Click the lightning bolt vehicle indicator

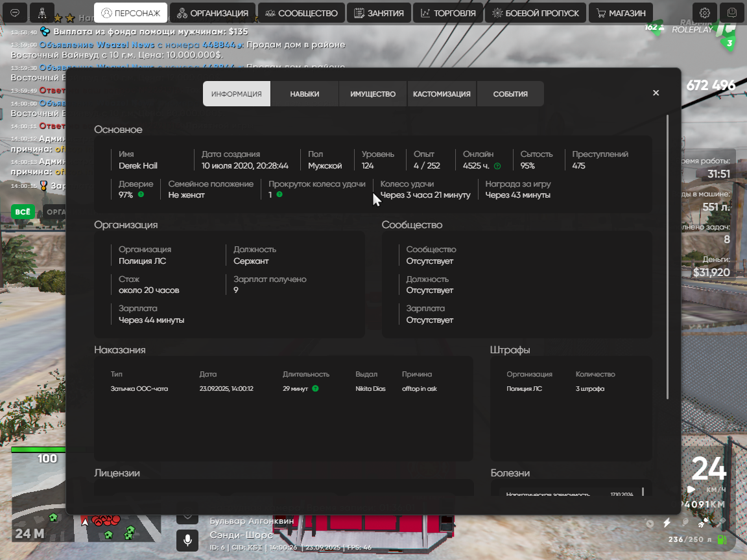pyautogui.click(x=667, y=523)
